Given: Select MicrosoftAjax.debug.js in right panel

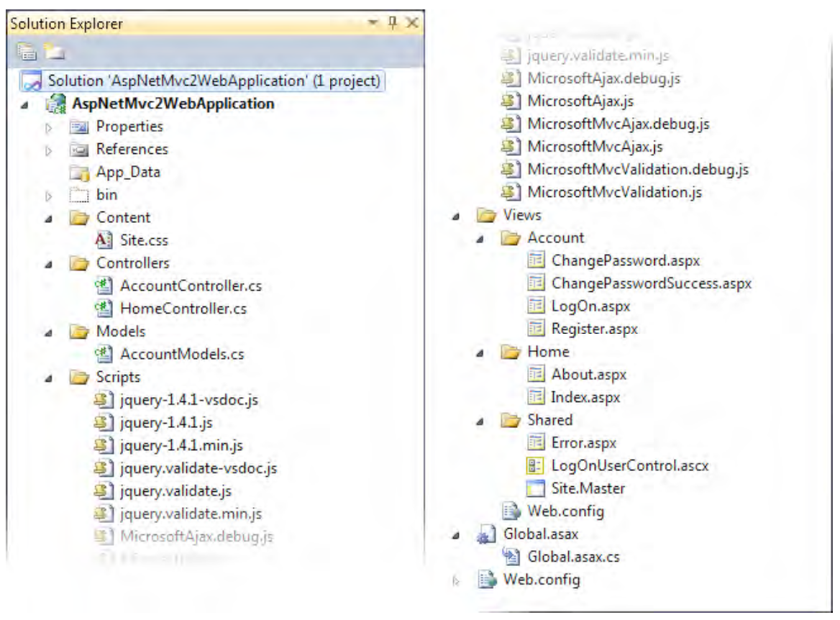Looking at the screenshot, I should (x=604, y=78).
